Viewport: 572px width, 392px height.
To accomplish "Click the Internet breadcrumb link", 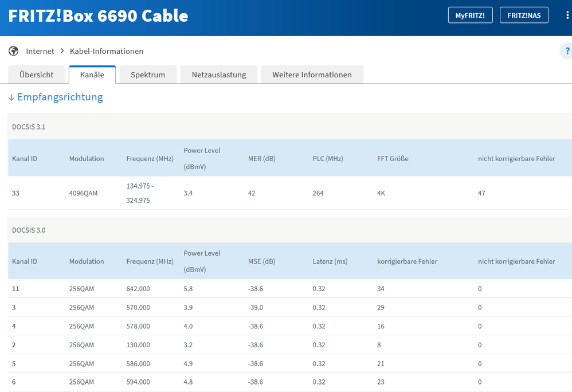I will click(x=40, y=51).
